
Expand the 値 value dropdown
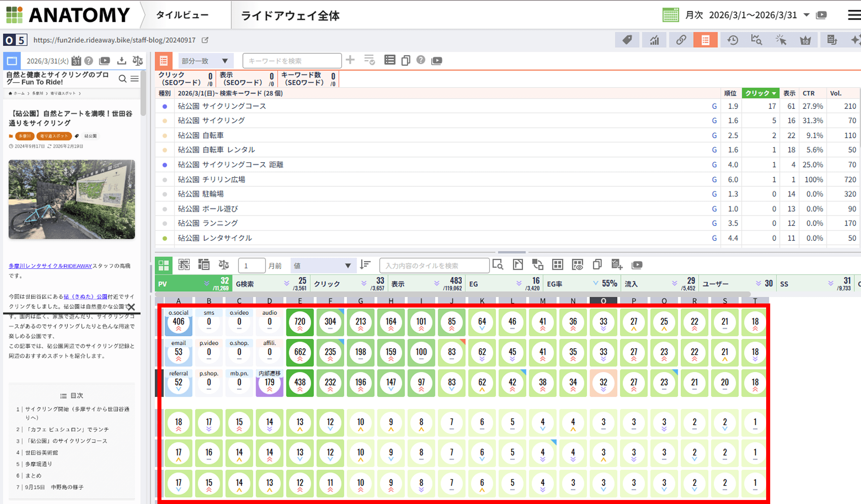(x=323, y=265)
